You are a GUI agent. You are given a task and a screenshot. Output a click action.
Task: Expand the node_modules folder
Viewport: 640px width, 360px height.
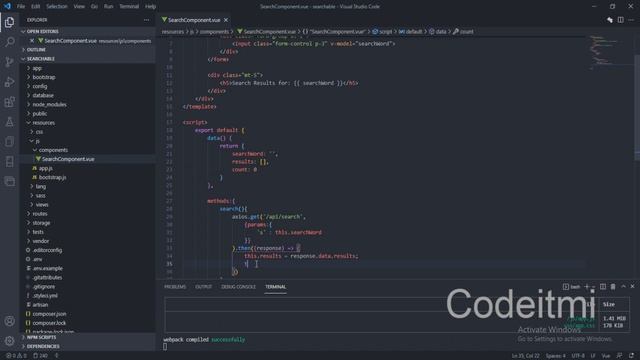coord(49,104)
